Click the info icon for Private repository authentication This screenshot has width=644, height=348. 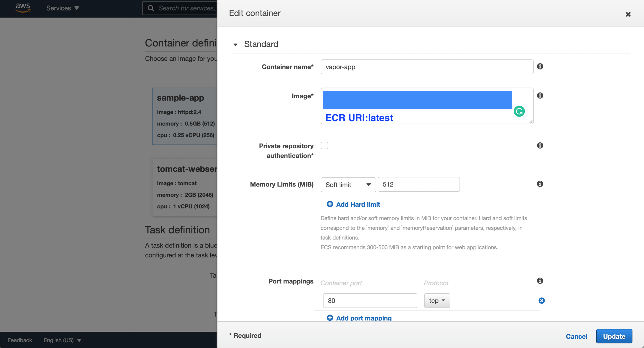tap(540, 145)
